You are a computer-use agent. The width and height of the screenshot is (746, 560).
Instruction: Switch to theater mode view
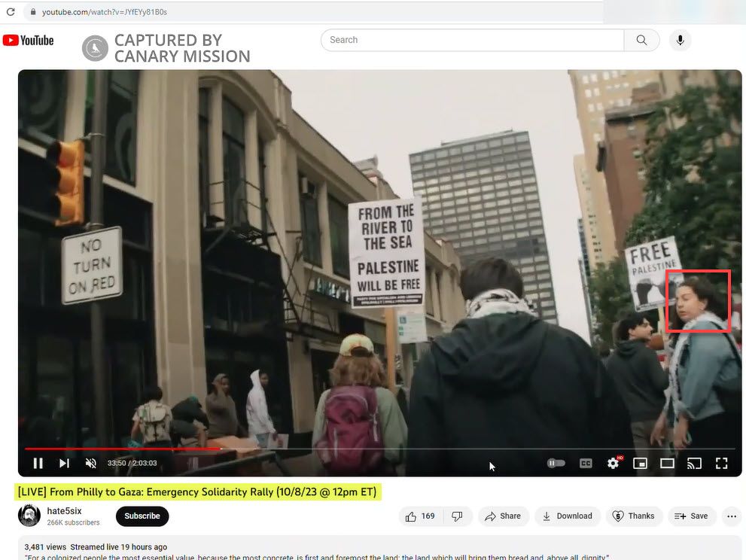click(x=667, y=463)
